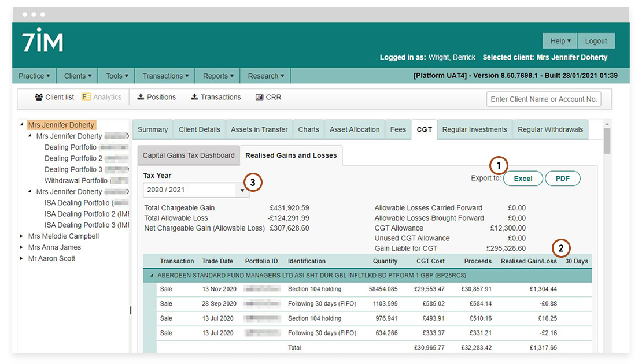Collapse the highlighted Mrs Jennifer Doherty root node
The width and height of the screenshot is (642, 364).
22,124
